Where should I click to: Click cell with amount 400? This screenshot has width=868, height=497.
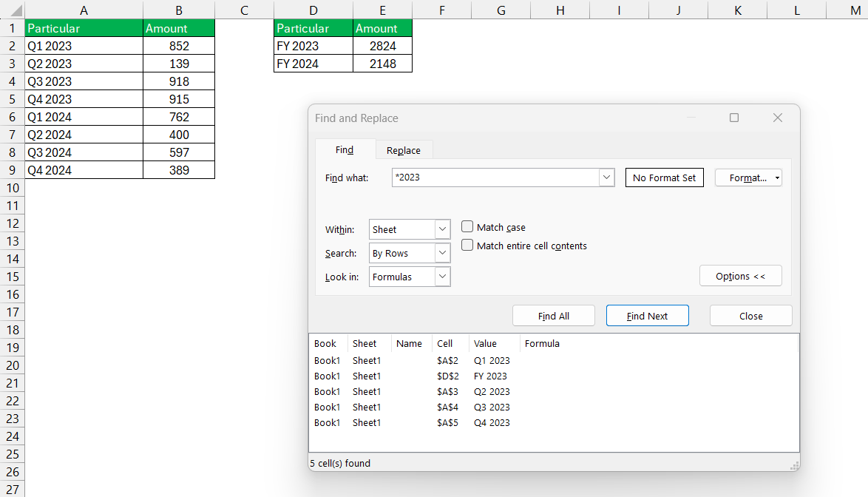point(179,135)
